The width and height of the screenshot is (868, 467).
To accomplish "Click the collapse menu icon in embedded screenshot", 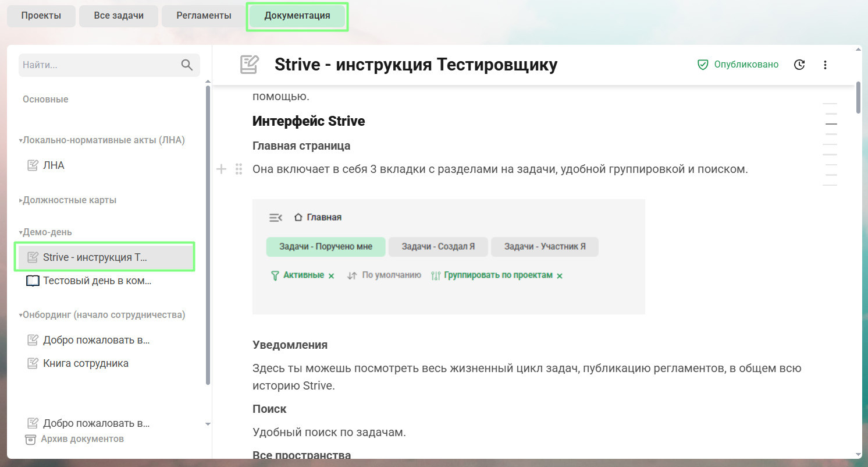I will (276, 217).
